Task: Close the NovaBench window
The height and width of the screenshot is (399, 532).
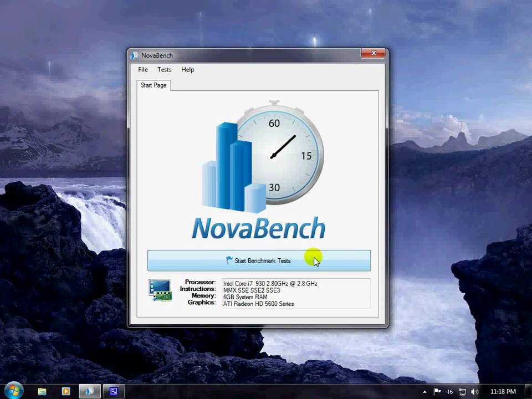Action: pos(373,53)
